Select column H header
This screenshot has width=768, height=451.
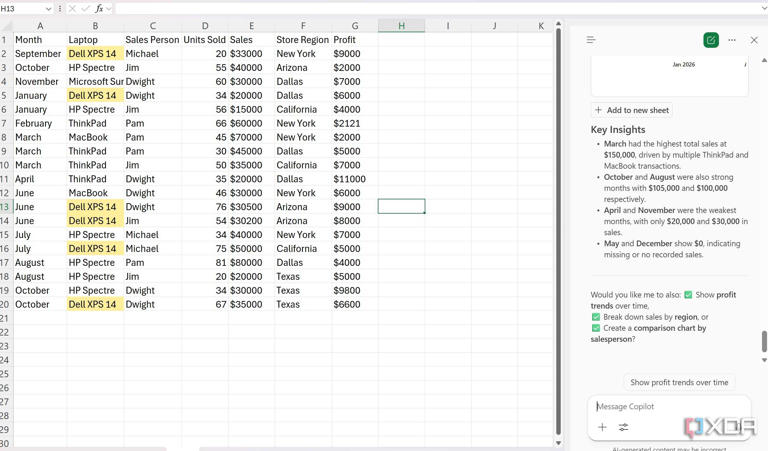[401, 25]
